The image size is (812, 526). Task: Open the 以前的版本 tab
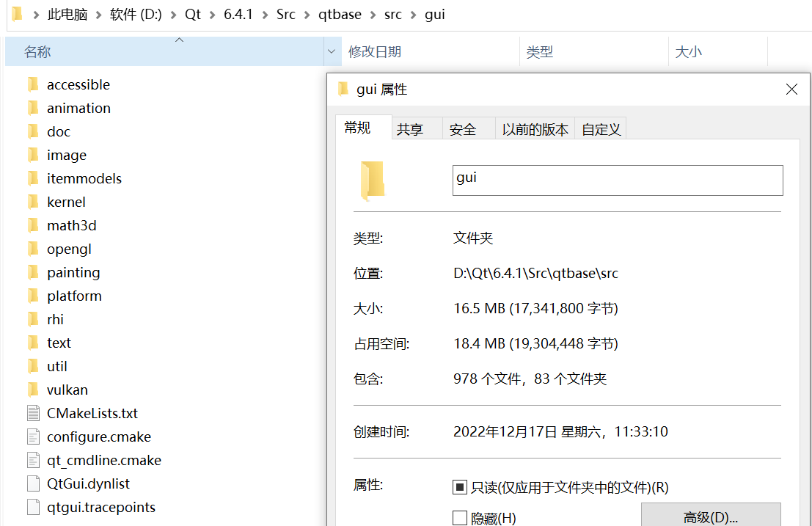pyautogui.click(x=535, y=130)
